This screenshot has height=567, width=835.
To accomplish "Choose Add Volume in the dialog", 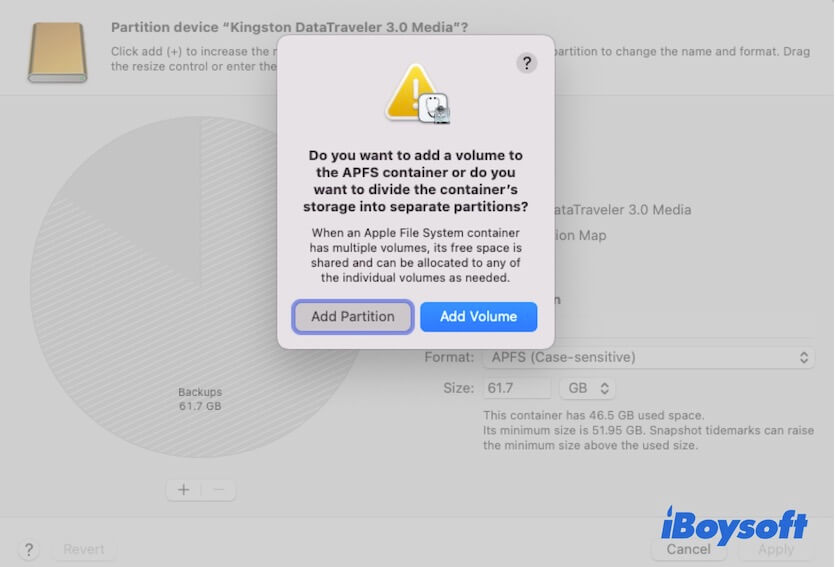I will tap(478, 317).
